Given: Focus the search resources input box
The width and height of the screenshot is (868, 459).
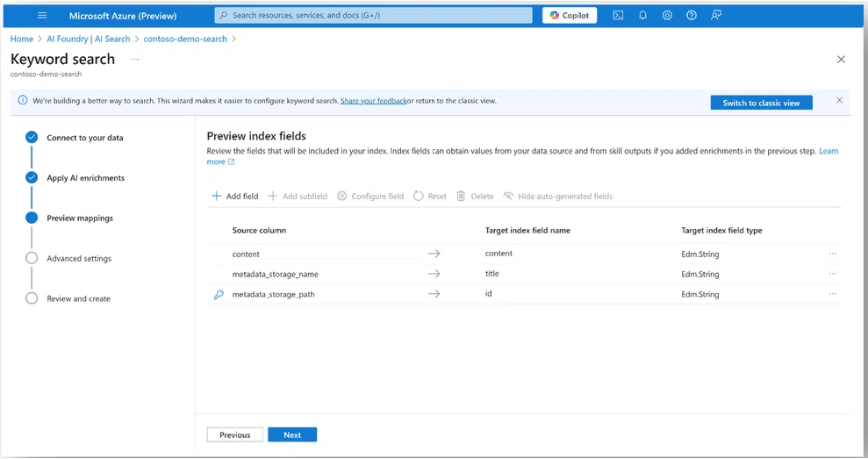Looking at the screenshot, I should [x=373, y=16].
